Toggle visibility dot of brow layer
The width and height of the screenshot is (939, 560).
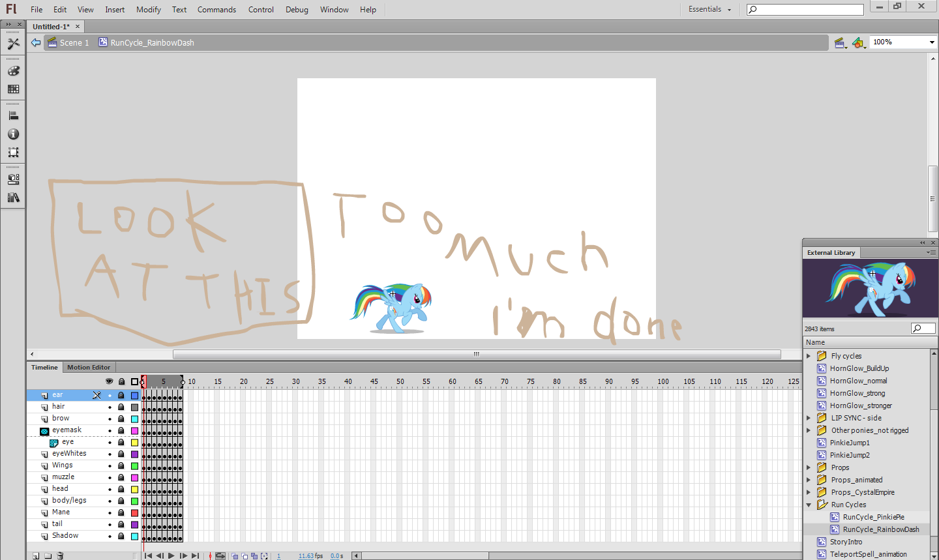tap(110, 419)
